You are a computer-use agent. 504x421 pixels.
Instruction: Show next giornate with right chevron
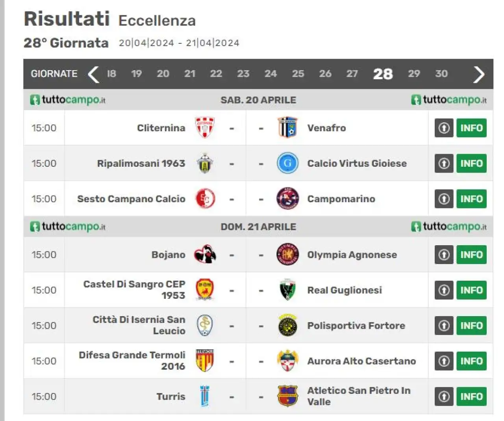click(x=478, y=74)
